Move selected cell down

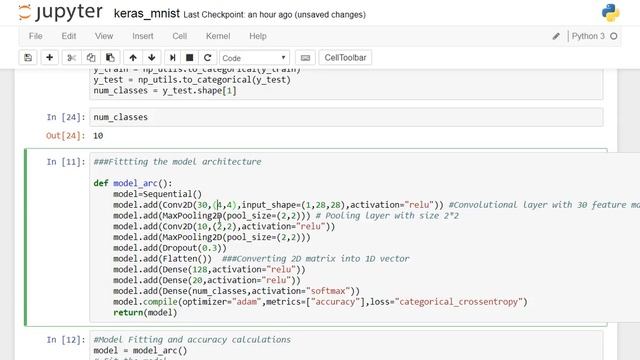[152, 58]
